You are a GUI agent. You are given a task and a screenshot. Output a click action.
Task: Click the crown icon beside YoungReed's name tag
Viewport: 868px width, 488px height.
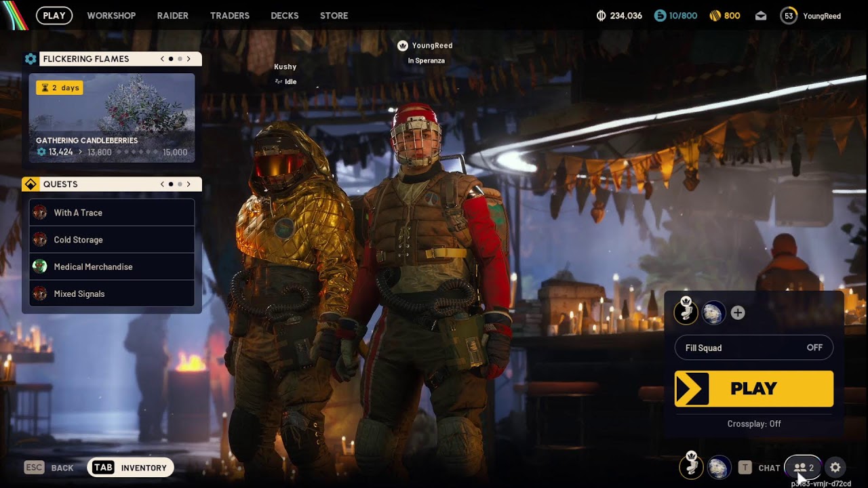pos(402,45)
